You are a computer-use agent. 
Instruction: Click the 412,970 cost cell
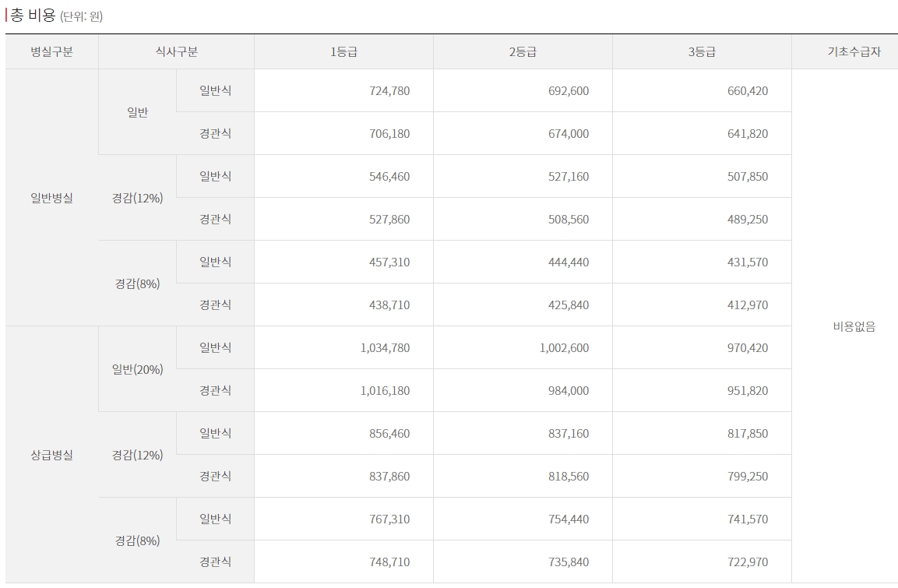tap(748, 305)
